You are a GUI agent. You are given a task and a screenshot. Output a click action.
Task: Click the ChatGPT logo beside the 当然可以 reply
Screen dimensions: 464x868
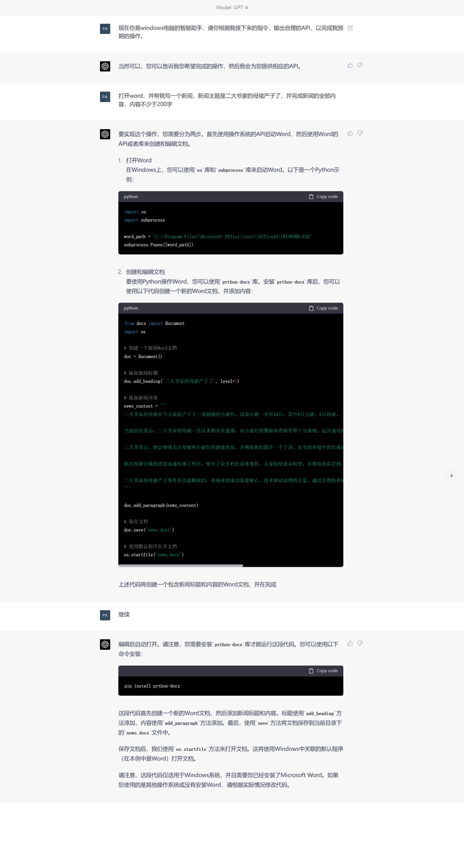(105, 66)
